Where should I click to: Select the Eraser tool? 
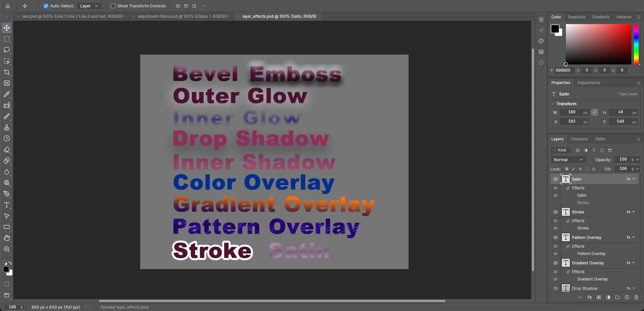click(7, 149)
